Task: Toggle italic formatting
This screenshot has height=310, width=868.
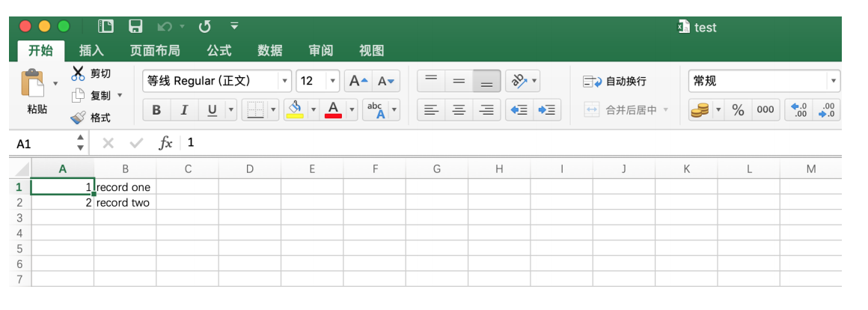Action: pyautogui.click(x=184, y=110)
